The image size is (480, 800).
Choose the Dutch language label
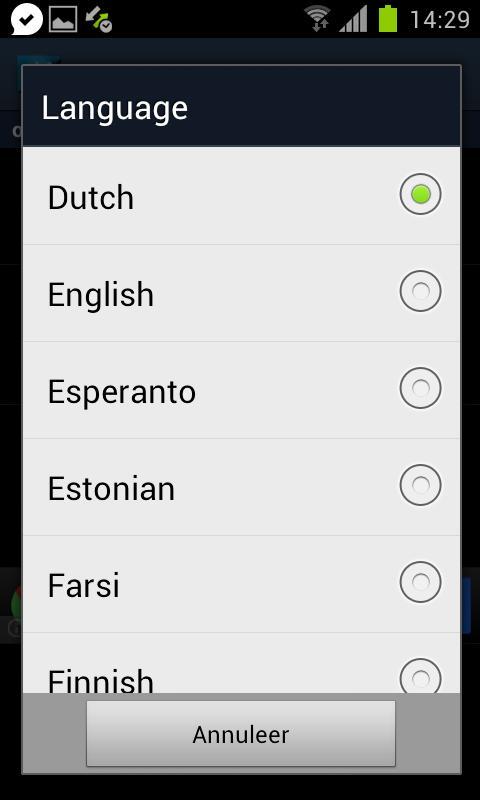pyautogui.click(x=91, y=198)
